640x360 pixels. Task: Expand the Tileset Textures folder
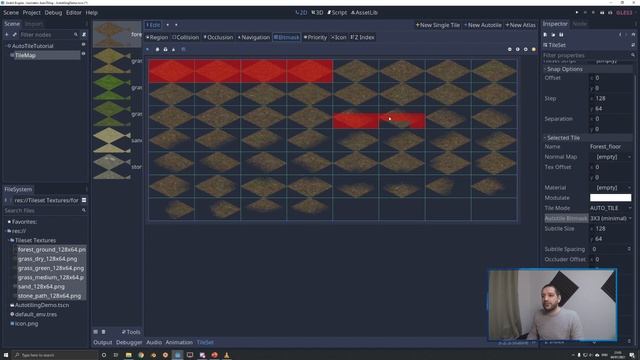(35, 240)
